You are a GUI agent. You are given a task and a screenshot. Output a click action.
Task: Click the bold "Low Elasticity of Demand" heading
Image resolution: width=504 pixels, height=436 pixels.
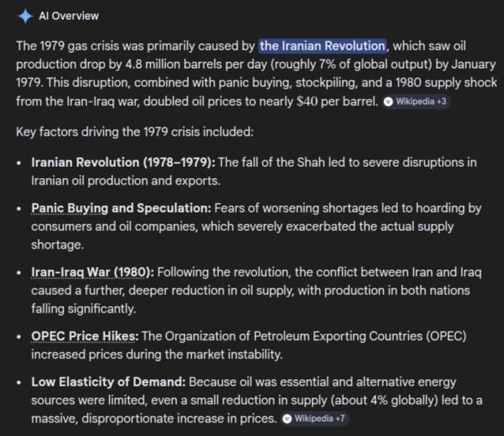(108, 381)
